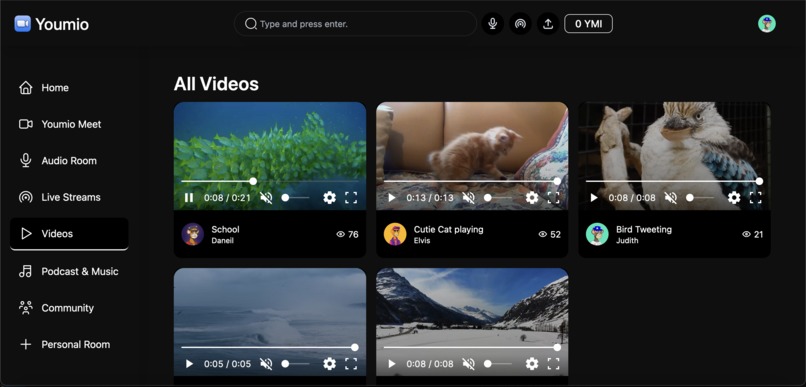This screenshot has width=806, height=387.
Task: Click Judith's avatar on the Bird Tweeting card
Action: (x=597, y=234)
